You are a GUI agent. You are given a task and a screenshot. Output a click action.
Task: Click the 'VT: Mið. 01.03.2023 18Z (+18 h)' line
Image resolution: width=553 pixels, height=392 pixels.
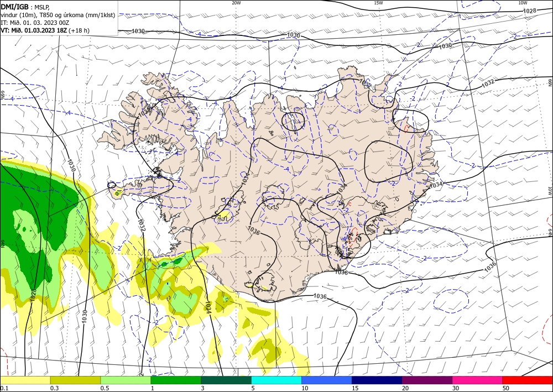coord(45,30)
